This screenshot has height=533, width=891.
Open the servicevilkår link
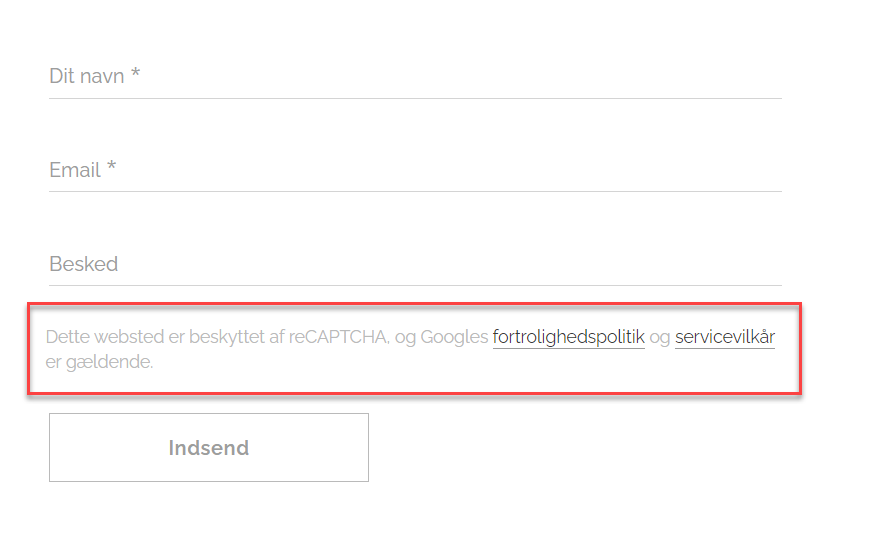[x=724, y=337]
